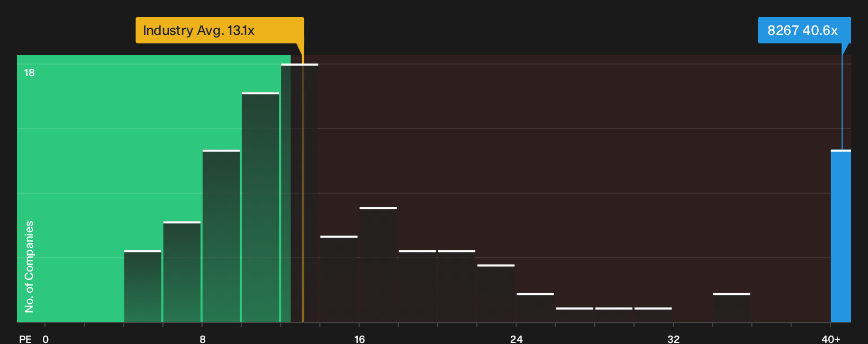Click the first green bar starting at PE 4
This screenshot has height=344, width=868.
point(143,286)
